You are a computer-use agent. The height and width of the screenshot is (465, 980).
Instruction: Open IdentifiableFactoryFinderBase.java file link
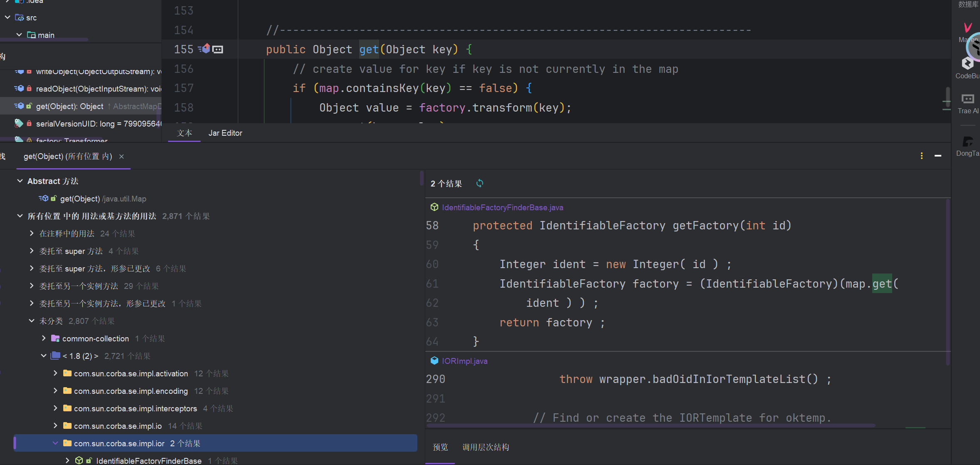click(502, 207)
